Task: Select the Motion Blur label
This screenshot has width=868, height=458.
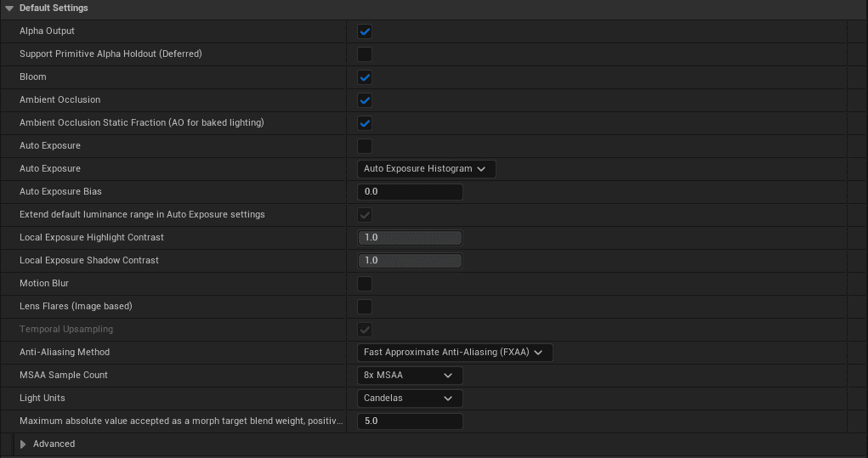Action: tap(44, 283)
